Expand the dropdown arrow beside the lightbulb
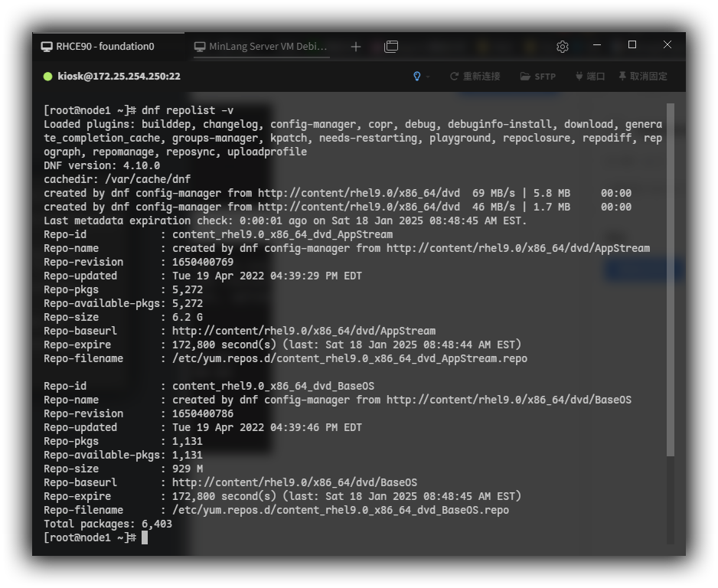 [x=428, y=77]
